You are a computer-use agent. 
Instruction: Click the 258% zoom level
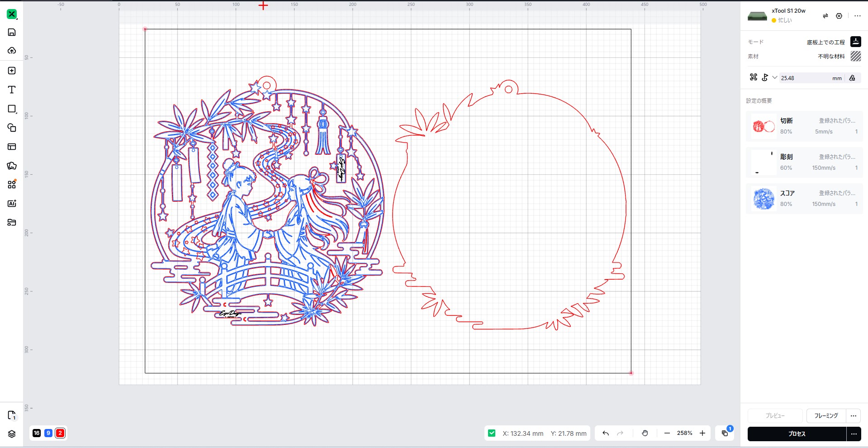click(684, 433)
